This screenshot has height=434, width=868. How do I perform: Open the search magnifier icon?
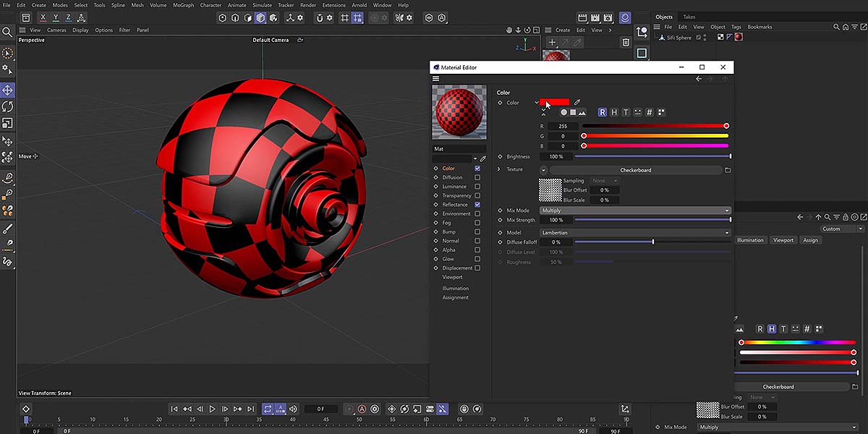tap(7, 32)
